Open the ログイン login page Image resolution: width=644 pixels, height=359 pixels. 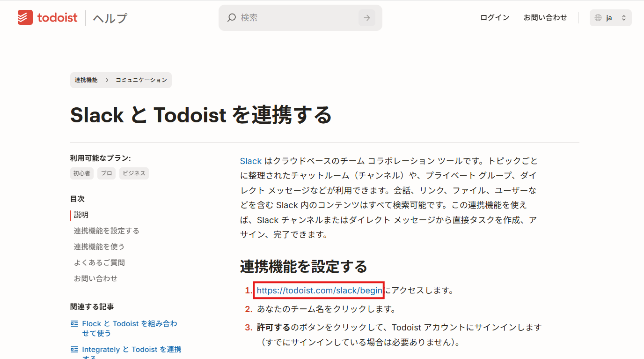pos(495,18)
